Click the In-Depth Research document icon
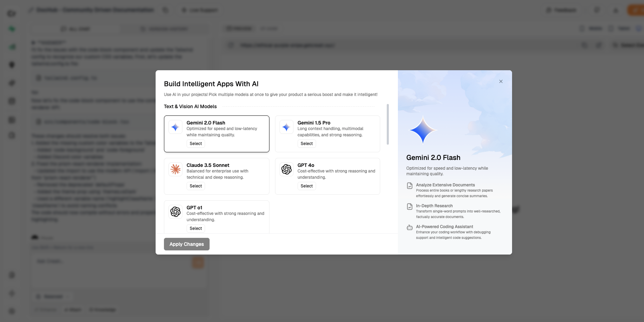644x322 pixels. point(410,207)
